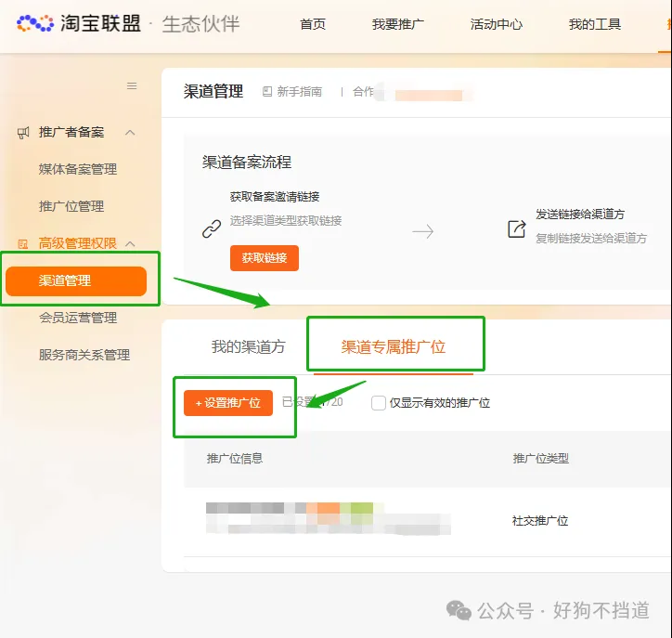
Task: Collapse the 高级管理权限 section chevron
Action: [x=130, y=244]
